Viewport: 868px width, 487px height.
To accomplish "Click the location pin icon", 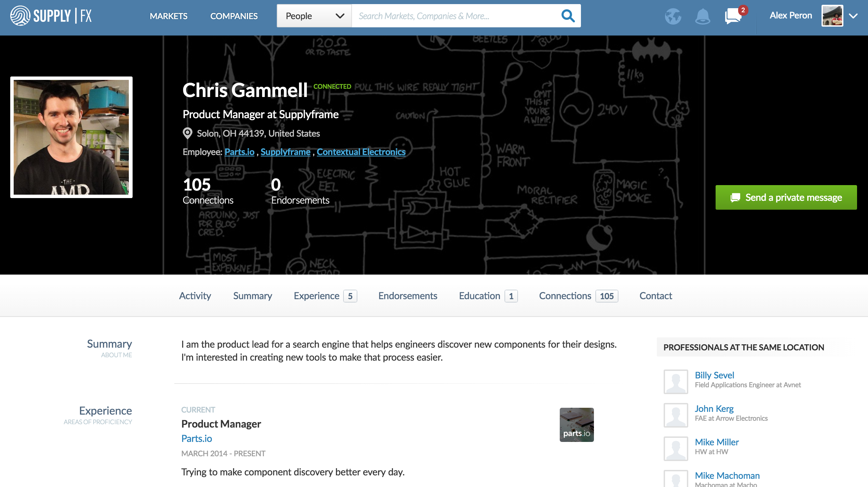I will click(187, 133).
